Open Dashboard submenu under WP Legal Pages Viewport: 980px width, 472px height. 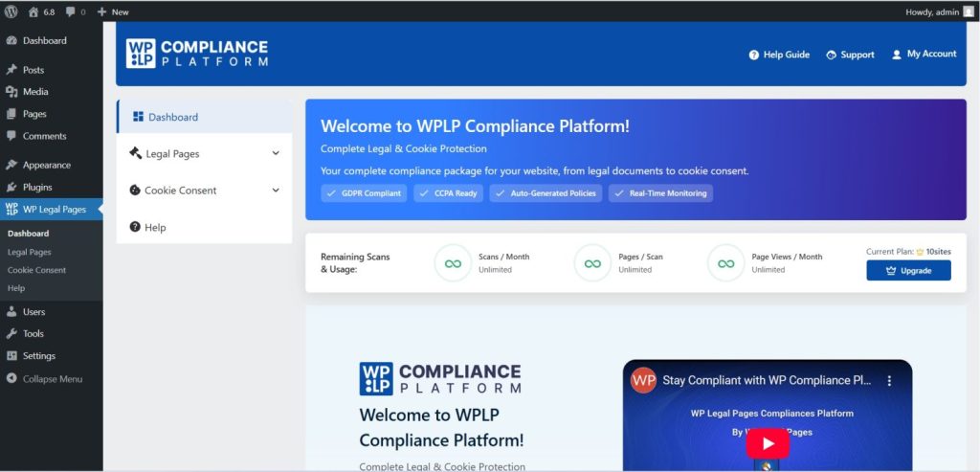[x=28, y=234]
